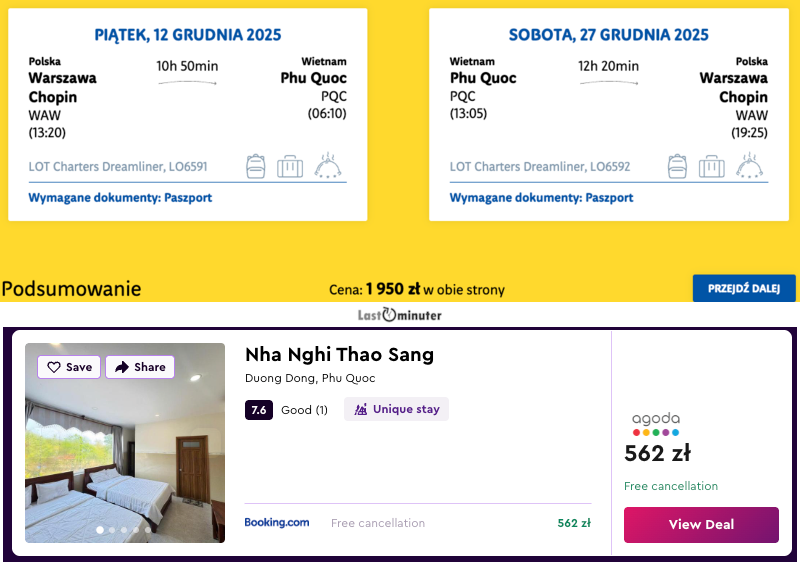Click suitcase icon on return LO6592 flight
Screen dimensions: 800x562
pos(711,166)
